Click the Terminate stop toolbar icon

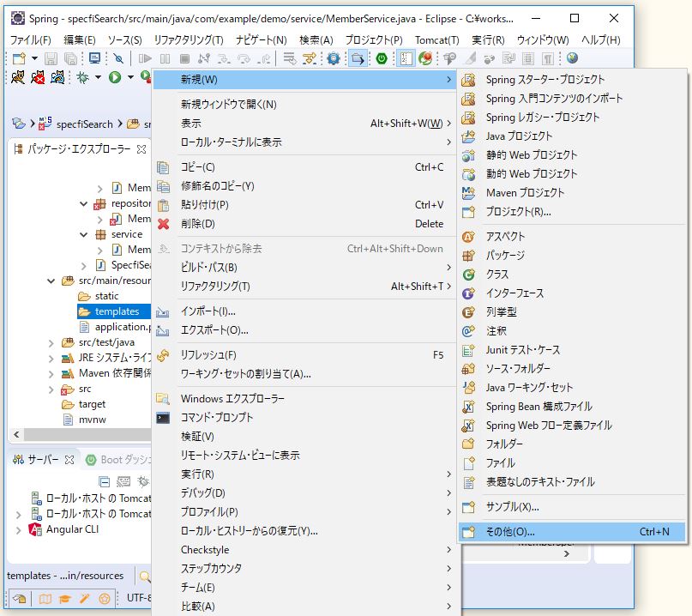(185, 58)
